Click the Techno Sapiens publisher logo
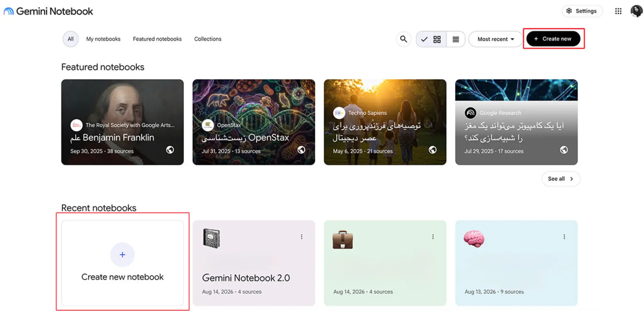The width and height of the screenshot is (644, 311). (339, 113)
